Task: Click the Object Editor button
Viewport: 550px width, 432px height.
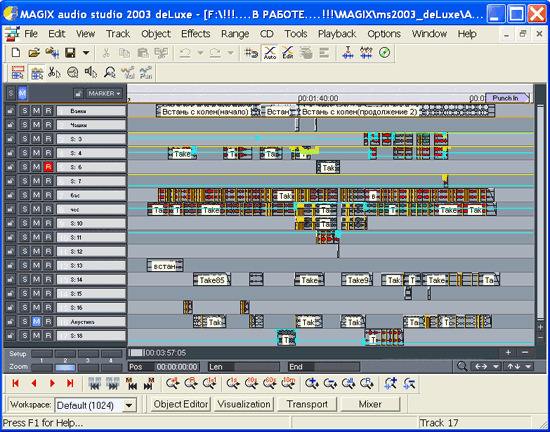Action: (x=181, y=404)
